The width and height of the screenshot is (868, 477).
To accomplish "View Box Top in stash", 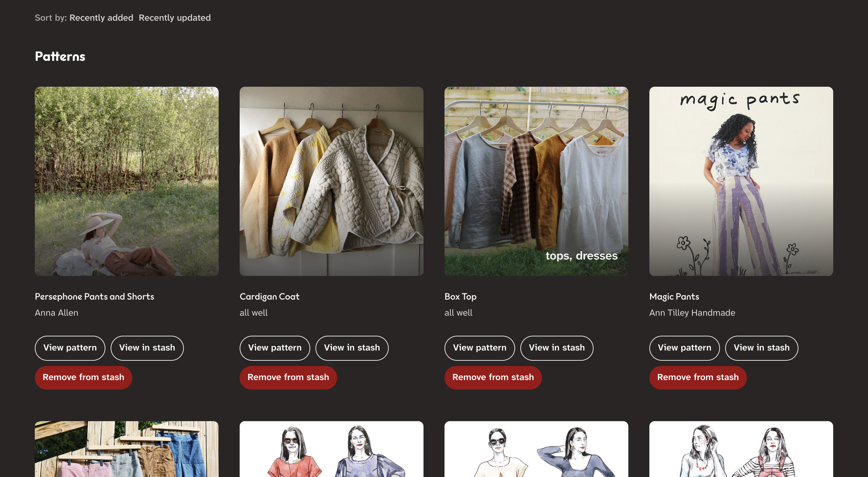I will pos(556,348).
